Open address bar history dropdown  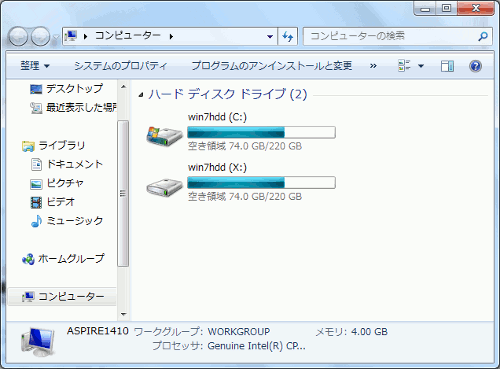[x=270, y=36]
